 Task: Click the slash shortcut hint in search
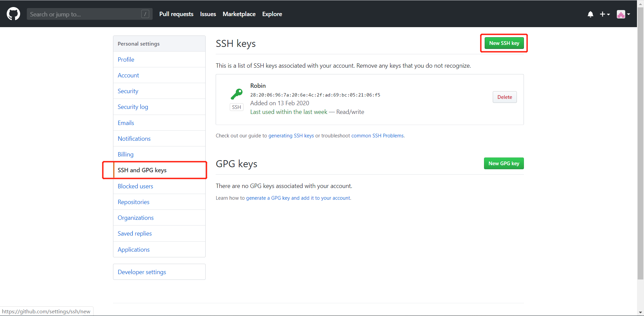(145, 14)
